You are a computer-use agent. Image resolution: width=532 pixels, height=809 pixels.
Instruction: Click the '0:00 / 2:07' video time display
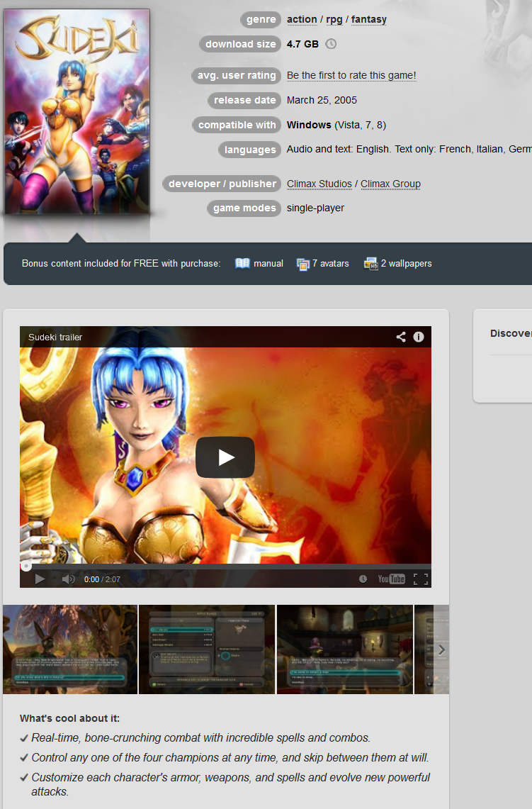click(102, 579)
